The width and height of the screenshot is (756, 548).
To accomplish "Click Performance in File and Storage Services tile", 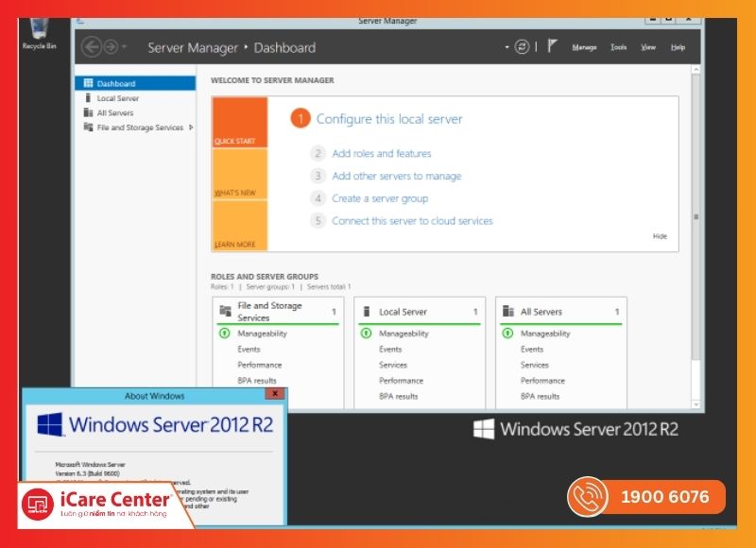I will [x=259, y=365].
